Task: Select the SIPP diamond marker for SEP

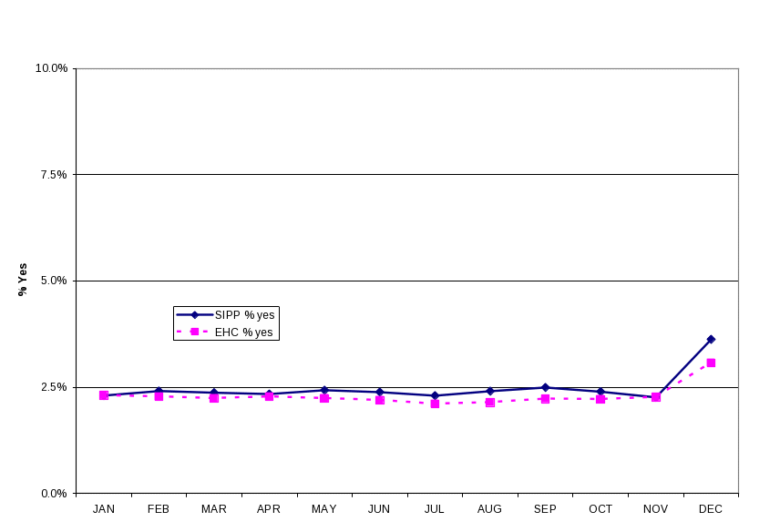Action: tap(545, 387)
